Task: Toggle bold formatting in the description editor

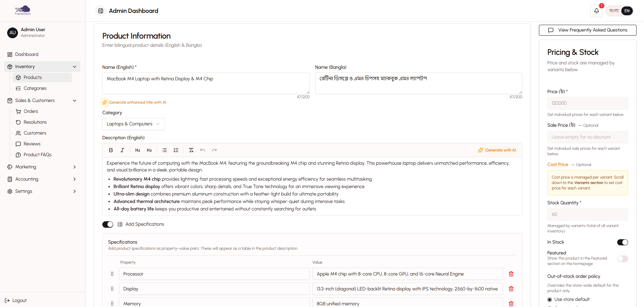Action: (x=111, y=150)
